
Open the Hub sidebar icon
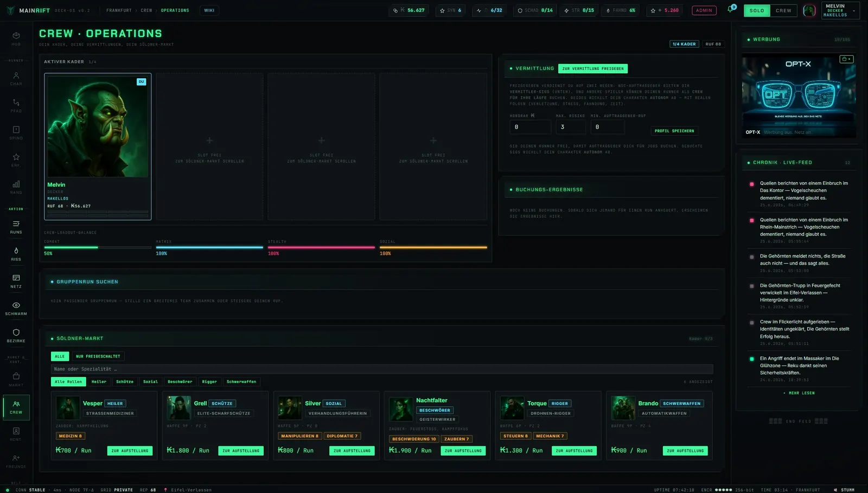16,39
